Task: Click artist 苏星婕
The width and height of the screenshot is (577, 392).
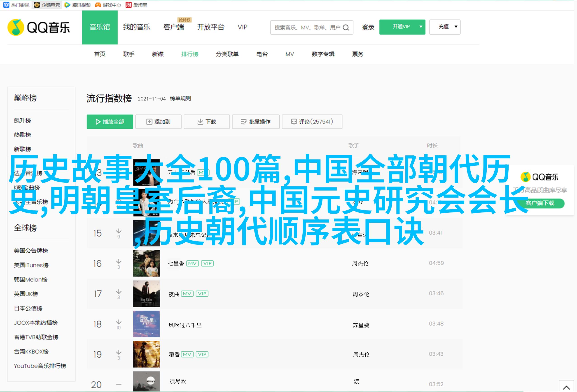Action: coord(361,325)
